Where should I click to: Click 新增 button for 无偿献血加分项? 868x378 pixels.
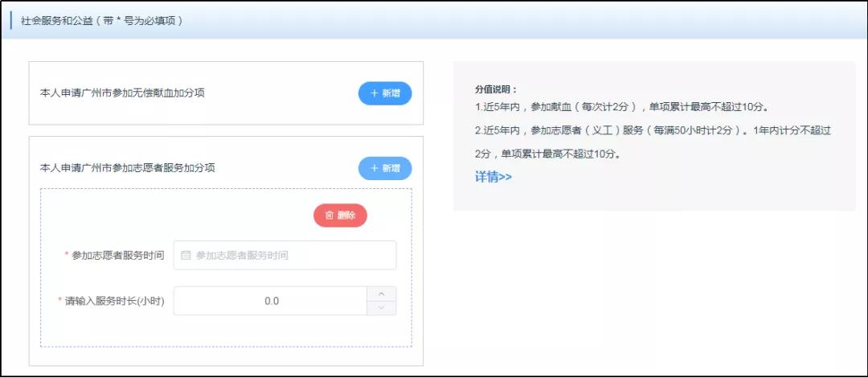[x=385, y=93]
